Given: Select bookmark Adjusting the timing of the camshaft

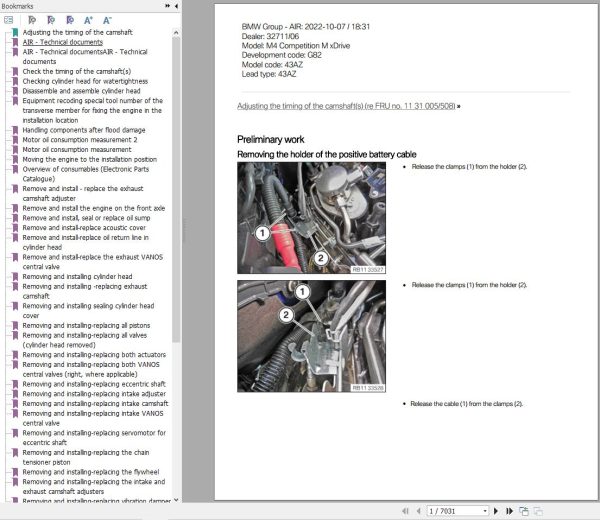Looking at the screenshot, I should 78,33.
